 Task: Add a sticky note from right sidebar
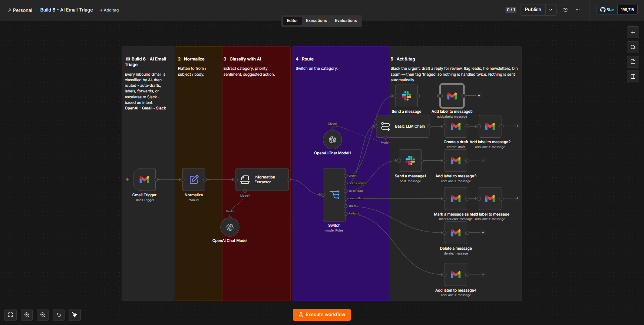(x=633, y=62)
